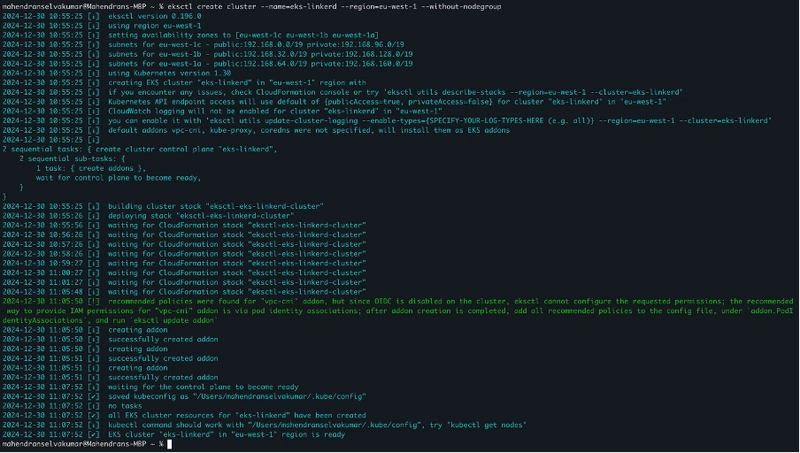Viewport: 800px width, 453px height.
Task: Click the info marker beside eksctl version 0.196.0
Action: coord(93,16)
